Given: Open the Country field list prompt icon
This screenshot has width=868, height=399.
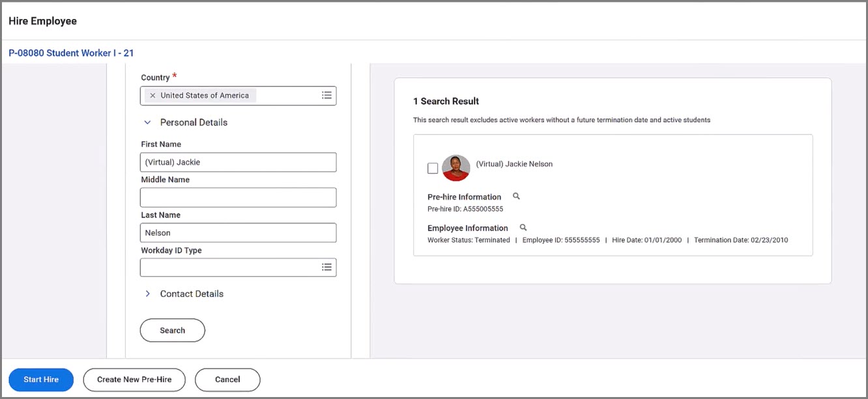Looking at the screenshot, I should [326, 96].
